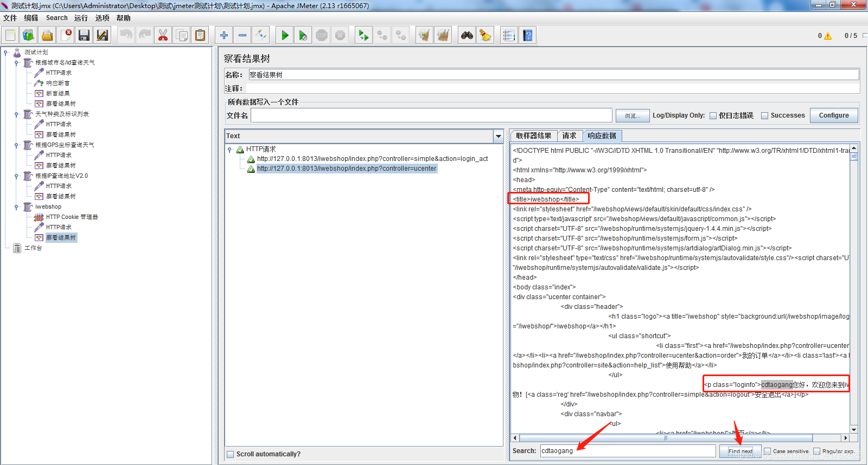Viewport: 868px width, 465px height.
Task: Switch to the 请求 tab
Action: 569,136
